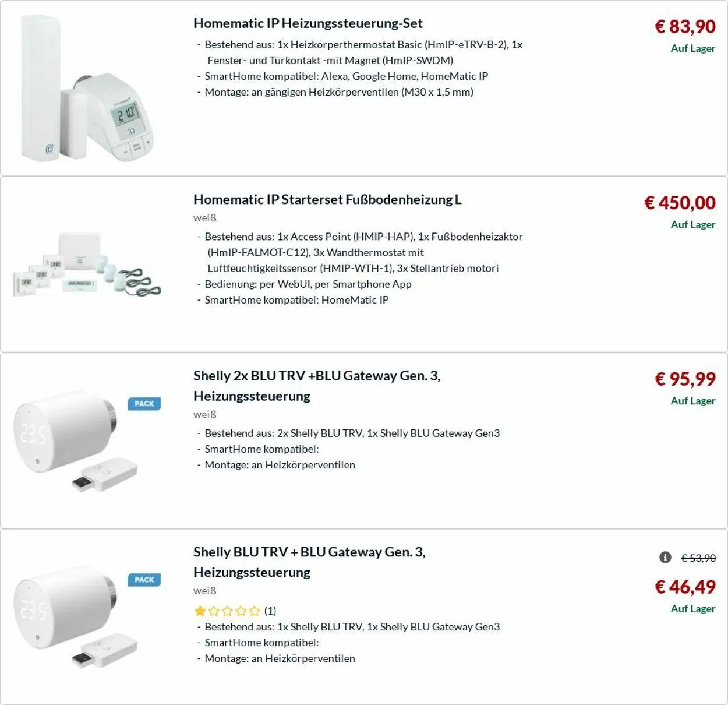Open the Homematic IP Starterset Fußbodenheizung L link
The image size is (728, 705).
tap(327, 199)
